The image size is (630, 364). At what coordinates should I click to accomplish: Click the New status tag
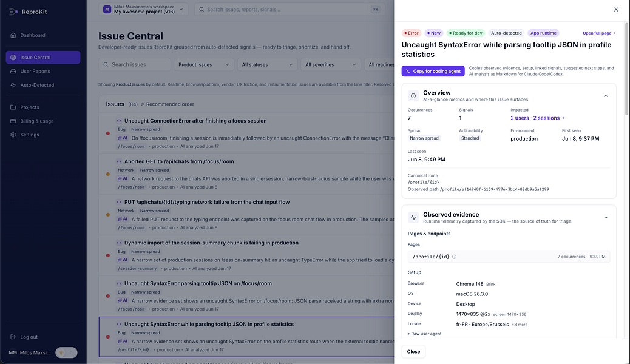(x=433, y=33)
